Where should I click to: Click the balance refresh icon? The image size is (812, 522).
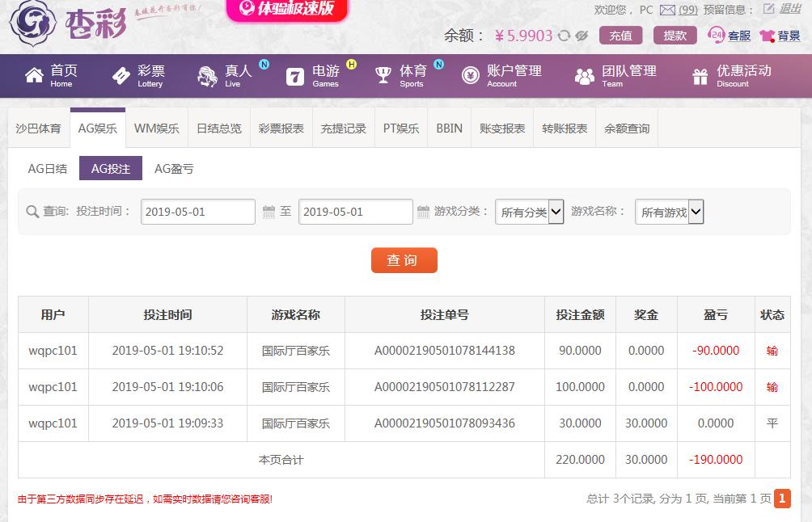[564, 36]
